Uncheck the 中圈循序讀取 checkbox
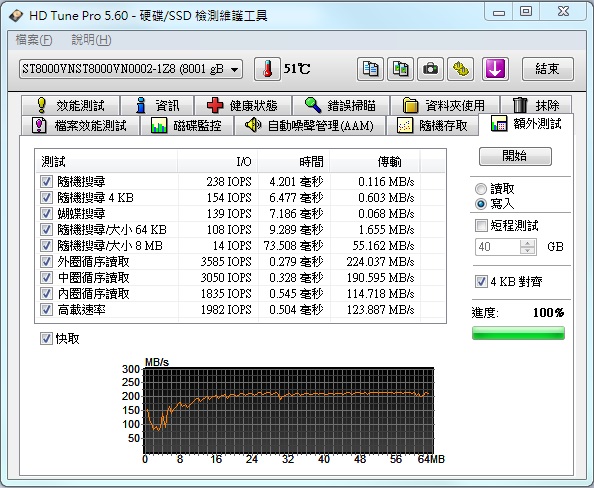 [x=46, y=278]
